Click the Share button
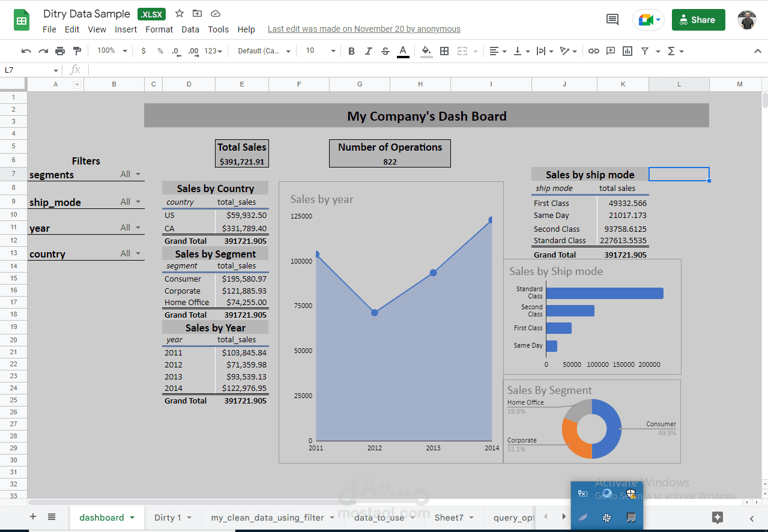 [698, 19]
